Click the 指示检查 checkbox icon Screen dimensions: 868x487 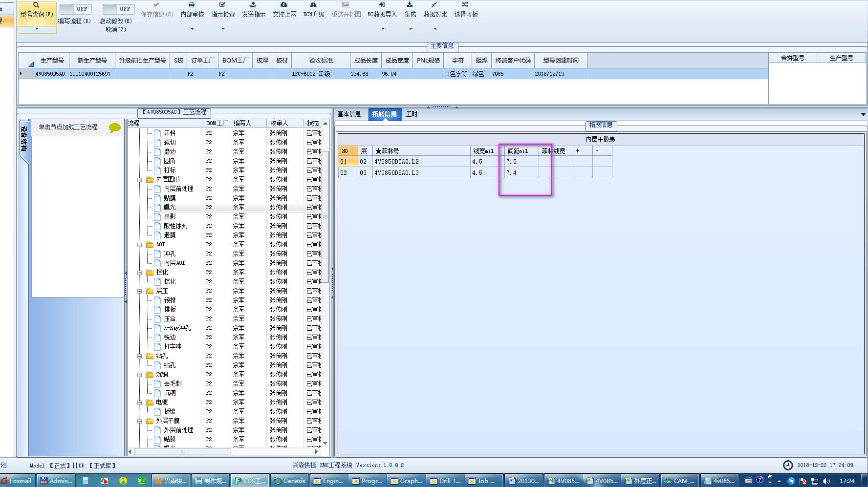tap(222, 4)
